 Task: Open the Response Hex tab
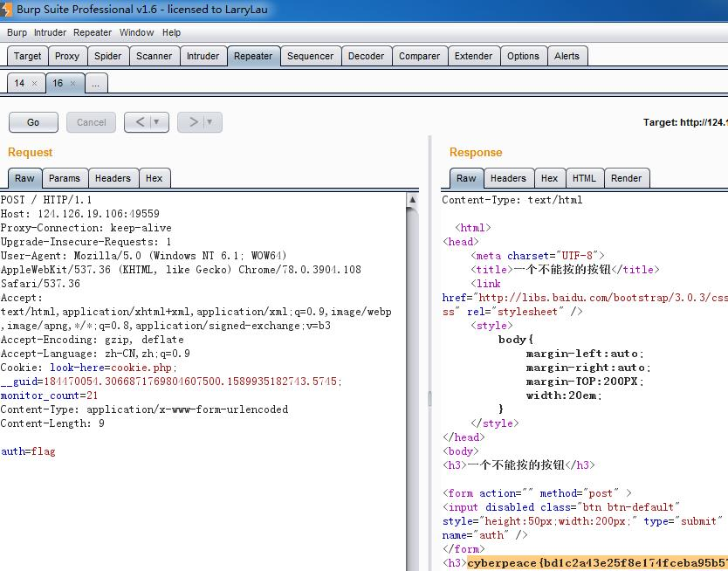(549, 178)
